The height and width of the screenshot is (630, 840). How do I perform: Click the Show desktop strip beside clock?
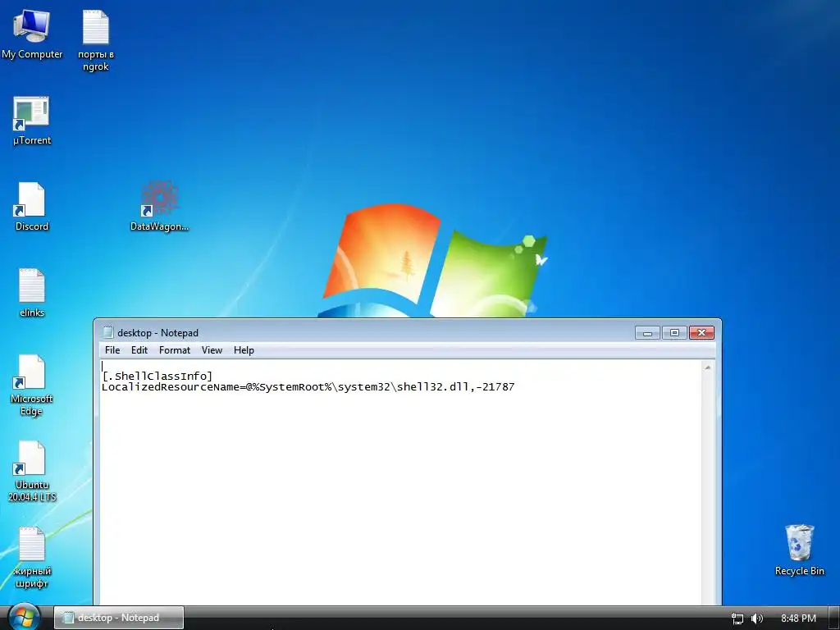point(834,618)
